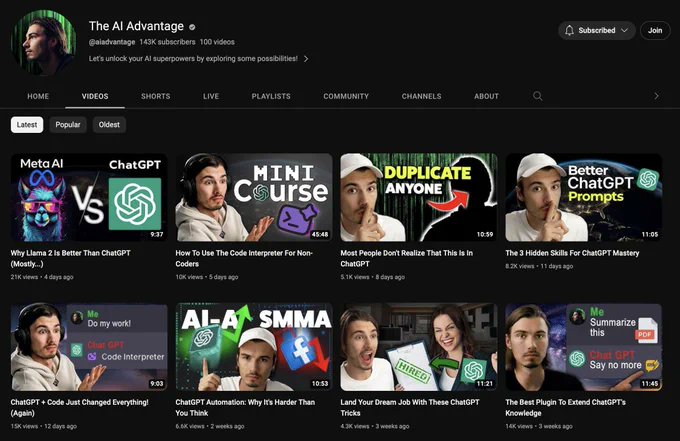The width and height of the screenshot is (680, 441).
Task: Open the Subscribed notification dropdown
Action: [x=597, y=31]
